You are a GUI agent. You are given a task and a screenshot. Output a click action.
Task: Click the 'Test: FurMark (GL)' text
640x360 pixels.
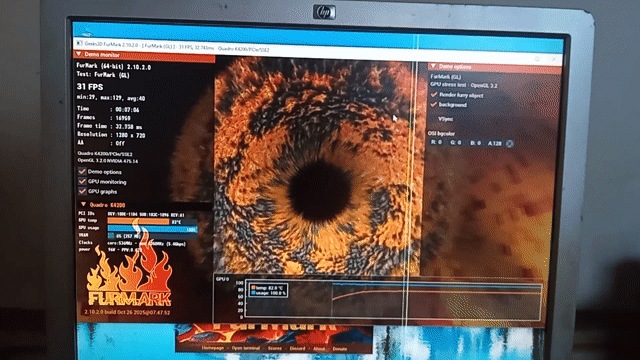click(103, 75)
